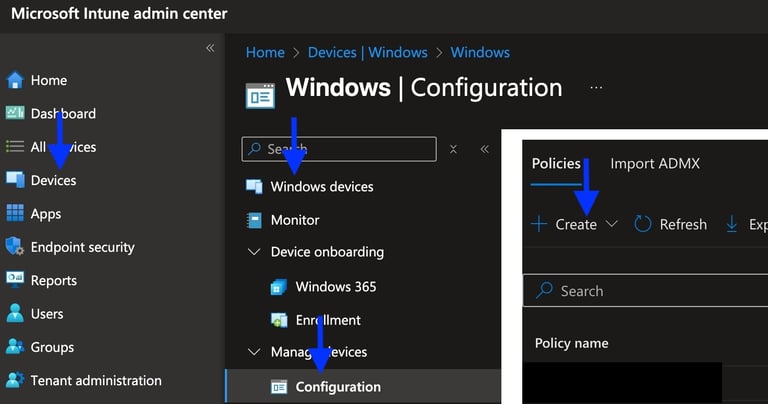Collapse the Device onboarding section
768x404 pixels.
(254, 252)
